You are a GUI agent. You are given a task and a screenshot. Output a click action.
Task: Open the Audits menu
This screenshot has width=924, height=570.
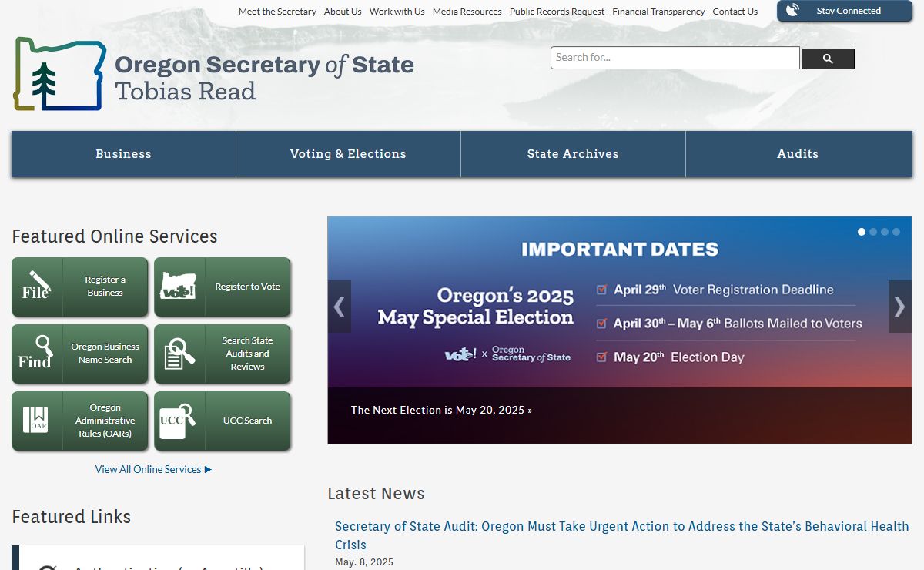click(798, 154)
